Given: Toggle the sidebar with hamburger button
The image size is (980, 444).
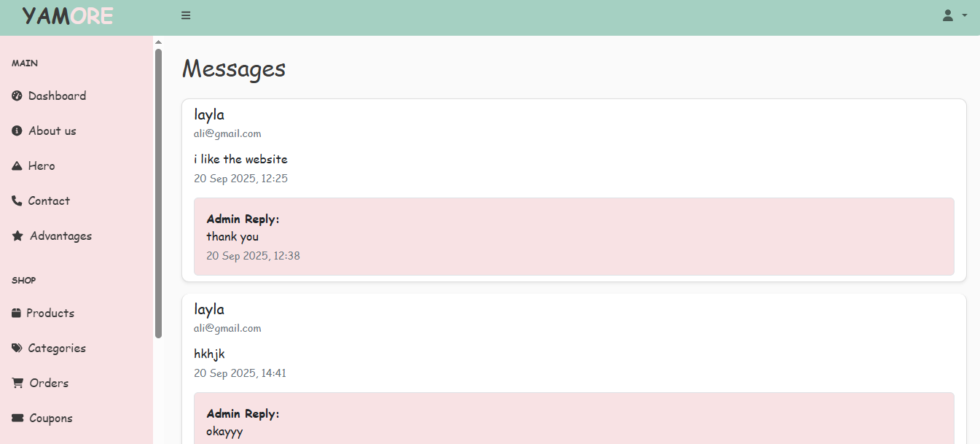Looking at the screenshot, I should (x=186, y=15).
